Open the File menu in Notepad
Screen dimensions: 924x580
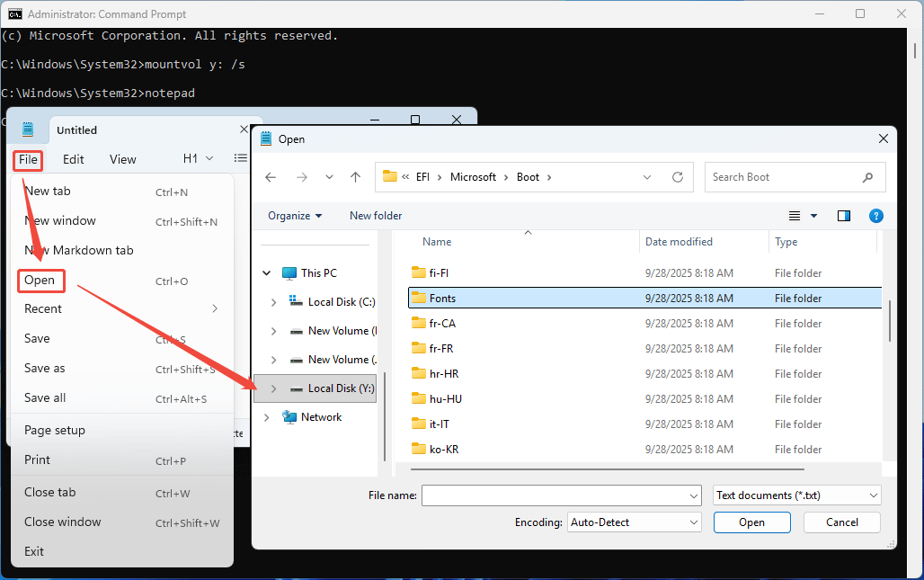pos(27,159)
